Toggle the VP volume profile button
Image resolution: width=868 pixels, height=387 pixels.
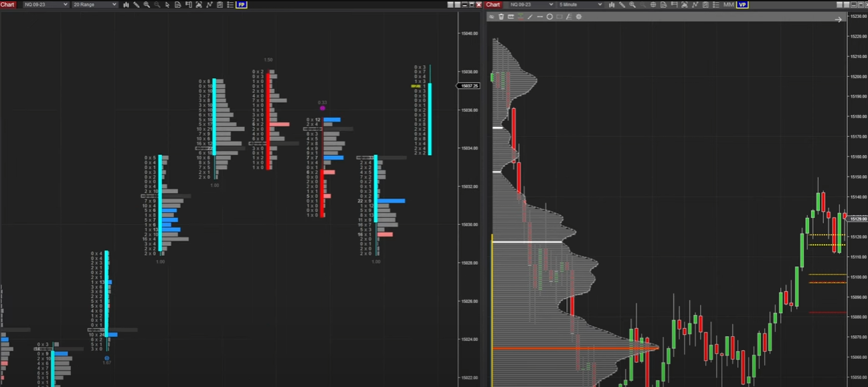pos(742,5)
